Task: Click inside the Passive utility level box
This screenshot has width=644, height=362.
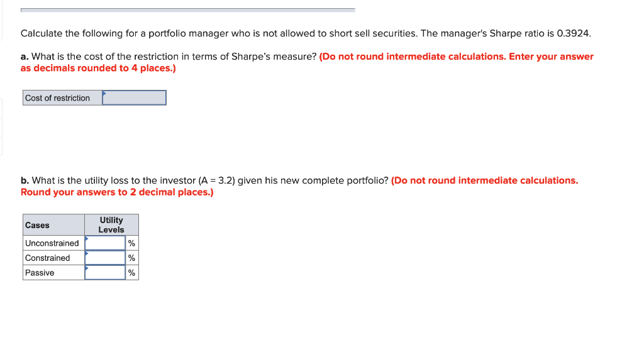Action: coord(104,272)
